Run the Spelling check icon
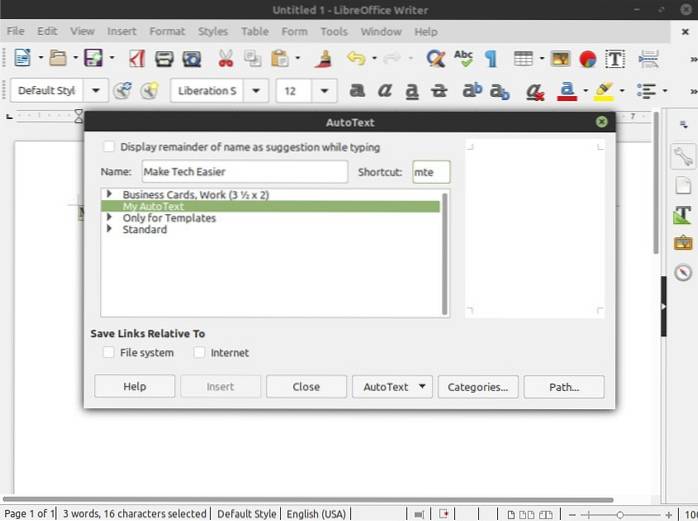 tap(463, 58)
